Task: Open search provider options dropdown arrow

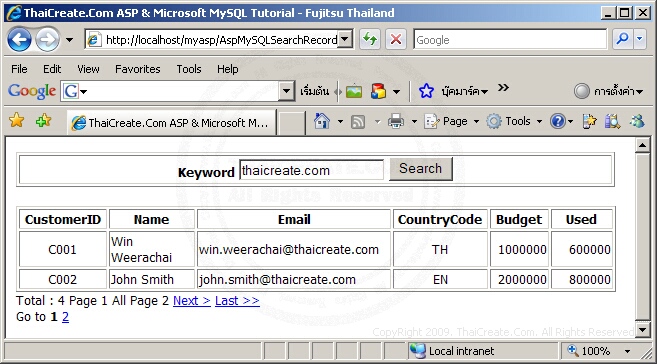Action: pyautogui.click(x=639, y=39)
